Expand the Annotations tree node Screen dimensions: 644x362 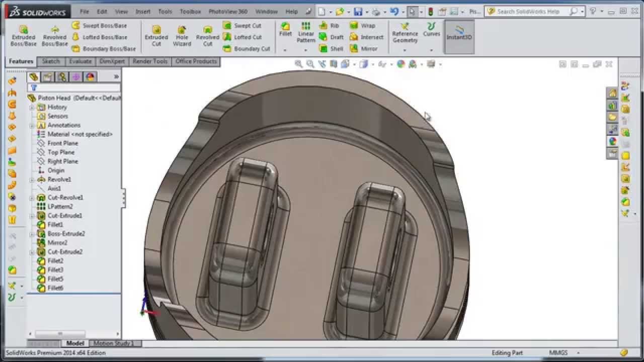pyautogui.click(x=32, y=125)
